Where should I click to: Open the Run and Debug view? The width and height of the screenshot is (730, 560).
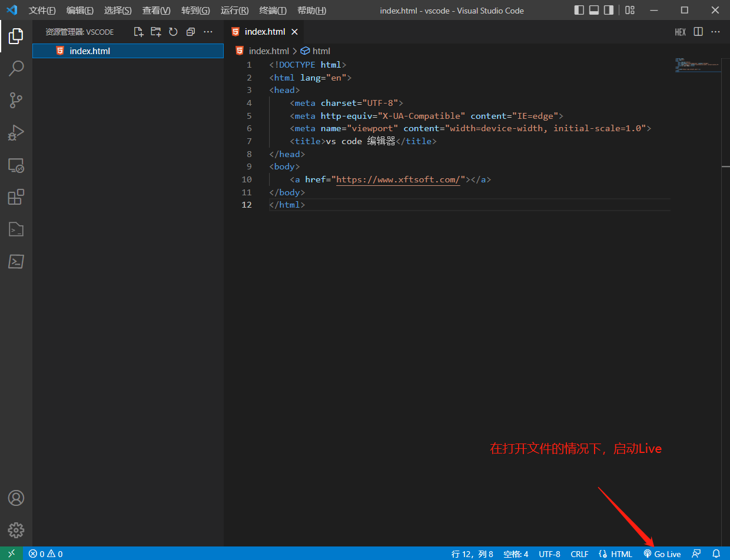tap(16, 132)
